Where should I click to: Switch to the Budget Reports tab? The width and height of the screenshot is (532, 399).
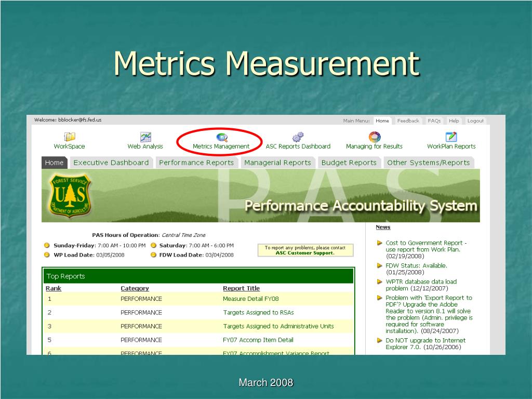[349, 163]
